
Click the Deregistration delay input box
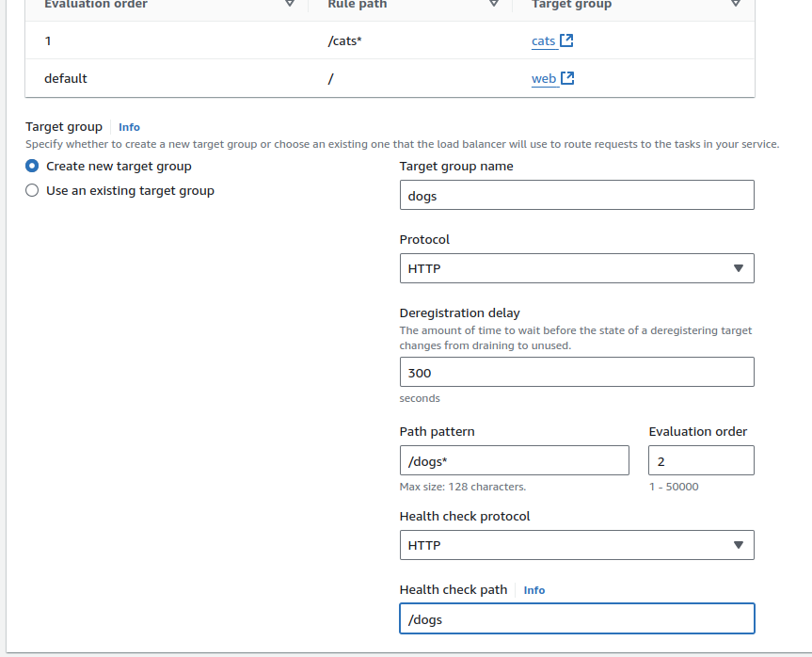tap(576, 372)
